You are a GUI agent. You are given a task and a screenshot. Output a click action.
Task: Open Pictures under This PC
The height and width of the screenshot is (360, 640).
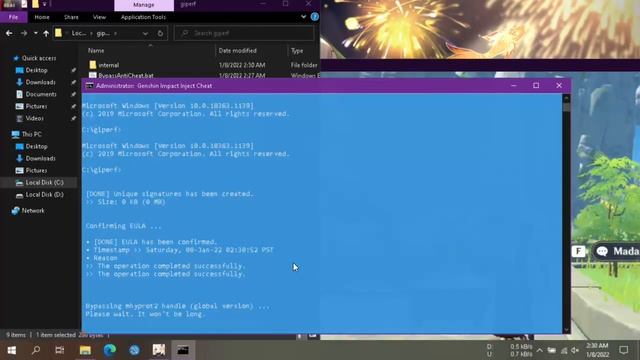pyautogui.click(x=36, y=171)
